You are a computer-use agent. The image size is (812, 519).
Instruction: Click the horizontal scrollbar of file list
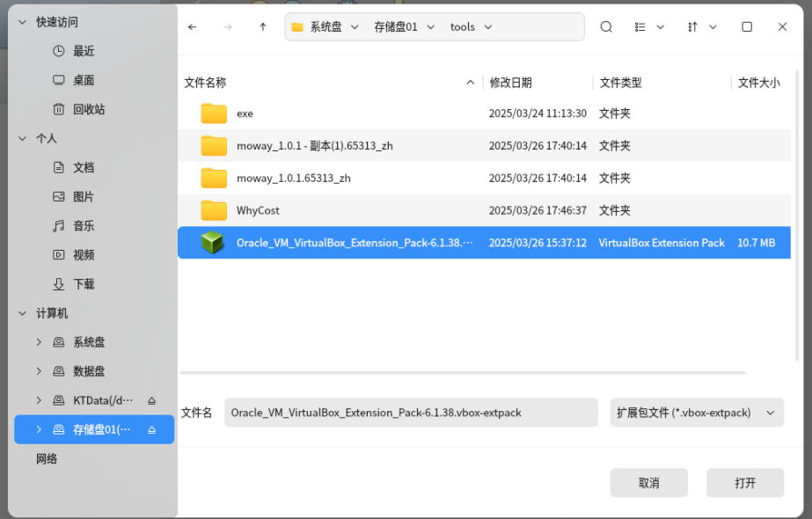point(463,372)
